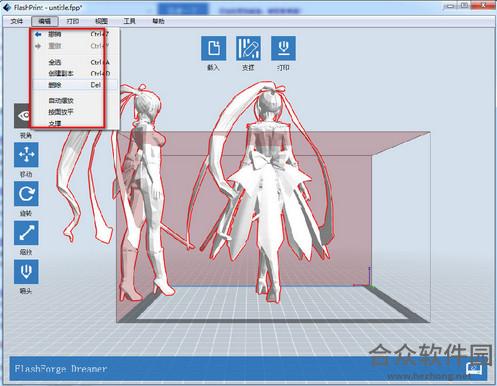Click the printer status icon in blue bar

(x=474, y=369)
